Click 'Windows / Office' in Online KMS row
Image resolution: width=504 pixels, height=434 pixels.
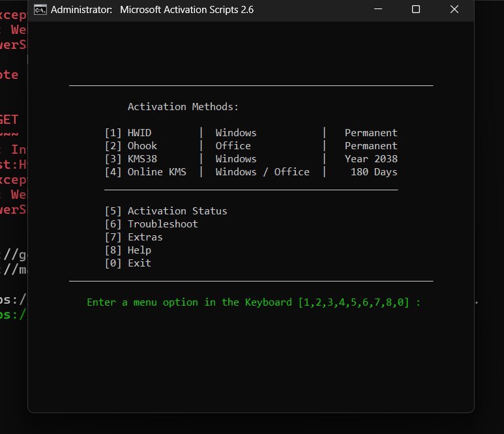tap(262, 172)
